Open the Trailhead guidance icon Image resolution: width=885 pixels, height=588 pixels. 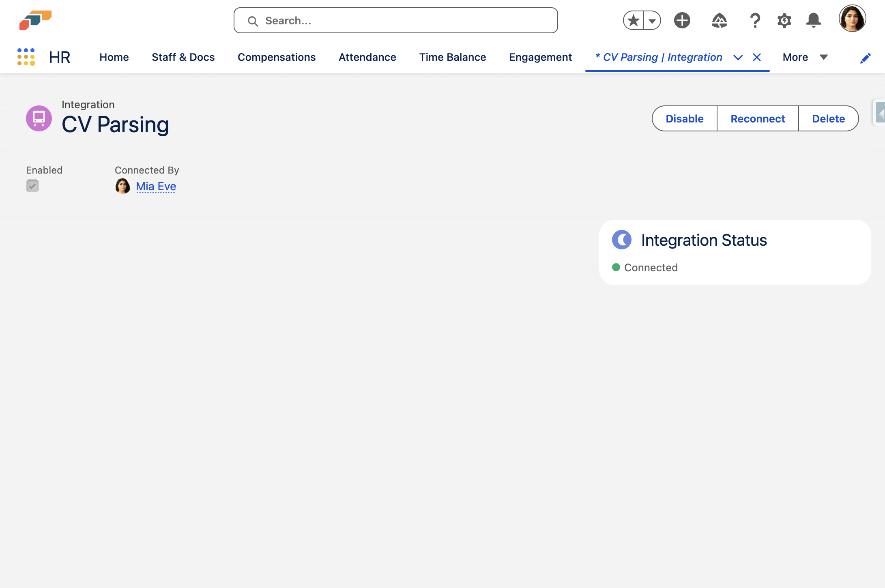point(719,21)
